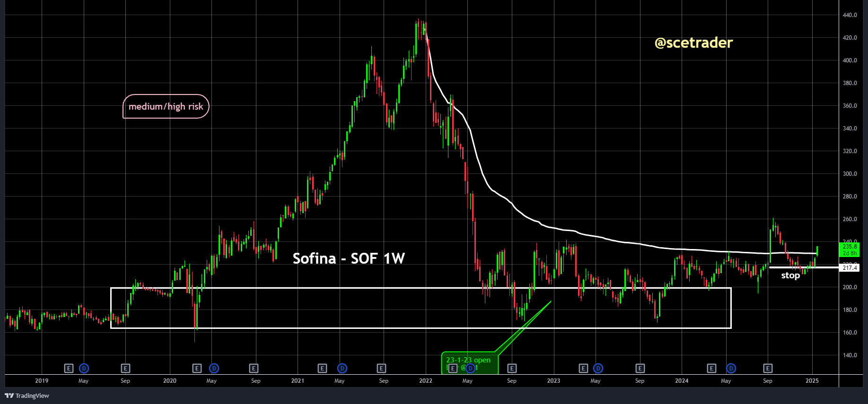Click the 2023 label on time axis
This screenshot has width=868, height=404.
pyautogui.click(x=553, y=381)
